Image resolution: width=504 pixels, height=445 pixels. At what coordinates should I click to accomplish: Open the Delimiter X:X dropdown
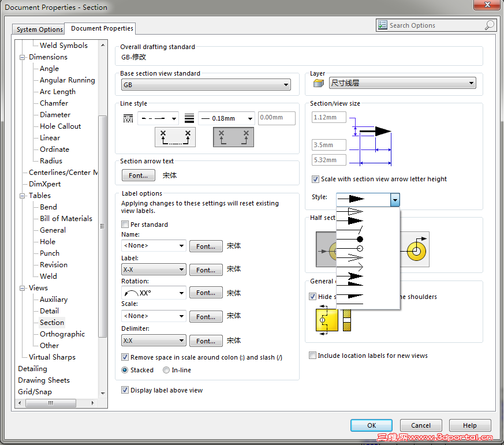pos(154,341)
